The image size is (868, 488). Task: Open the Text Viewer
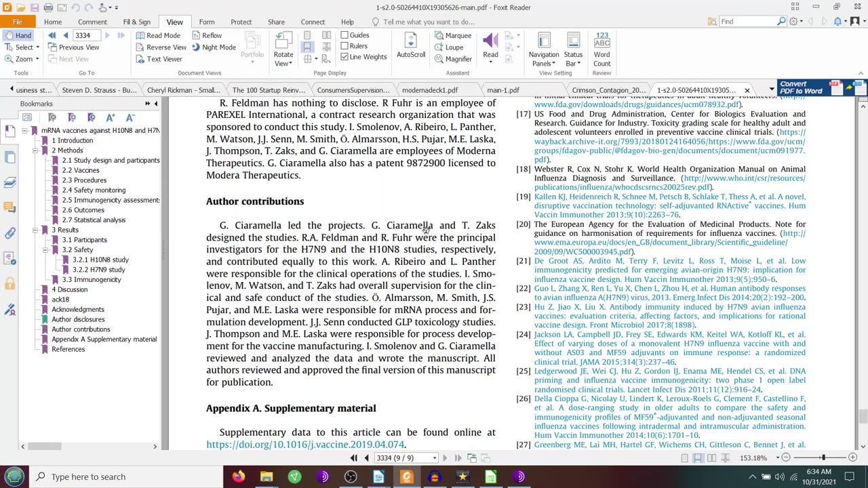(x=159, y=59)
